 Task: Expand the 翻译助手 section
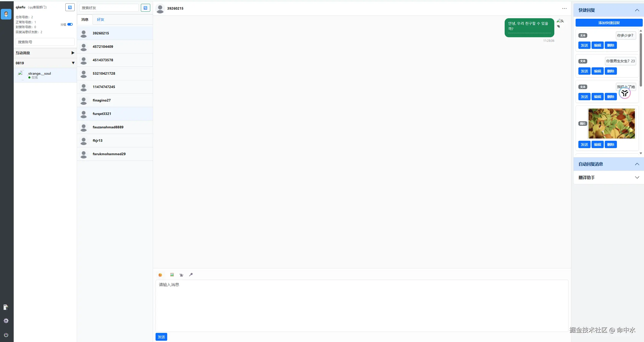coord(637,177)
